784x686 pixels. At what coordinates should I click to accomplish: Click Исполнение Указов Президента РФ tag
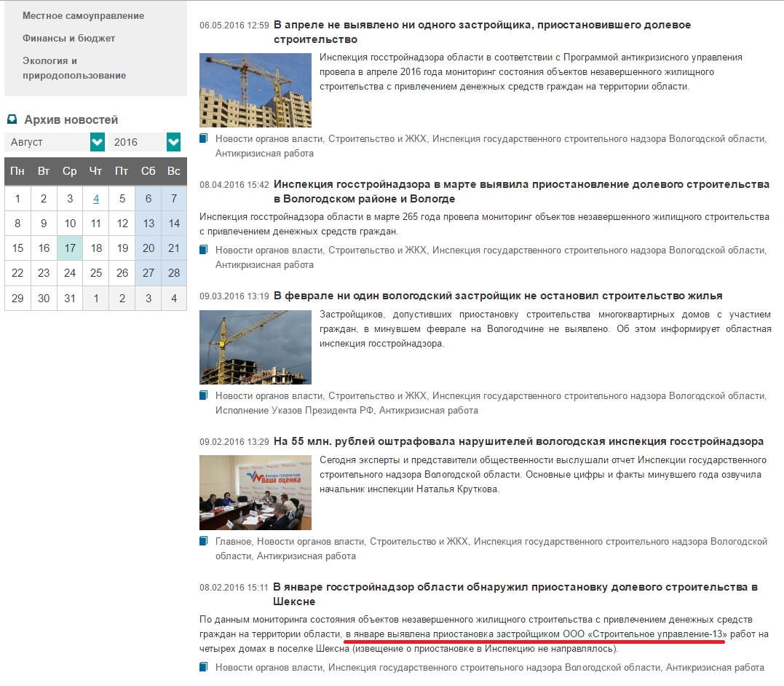click(295, 410)
